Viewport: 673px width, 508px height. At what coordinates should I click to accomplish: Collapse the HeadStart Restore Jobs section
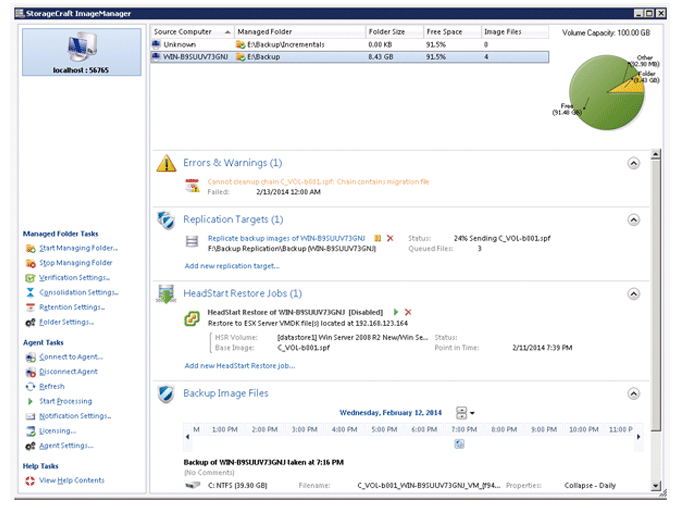point(634,294)
